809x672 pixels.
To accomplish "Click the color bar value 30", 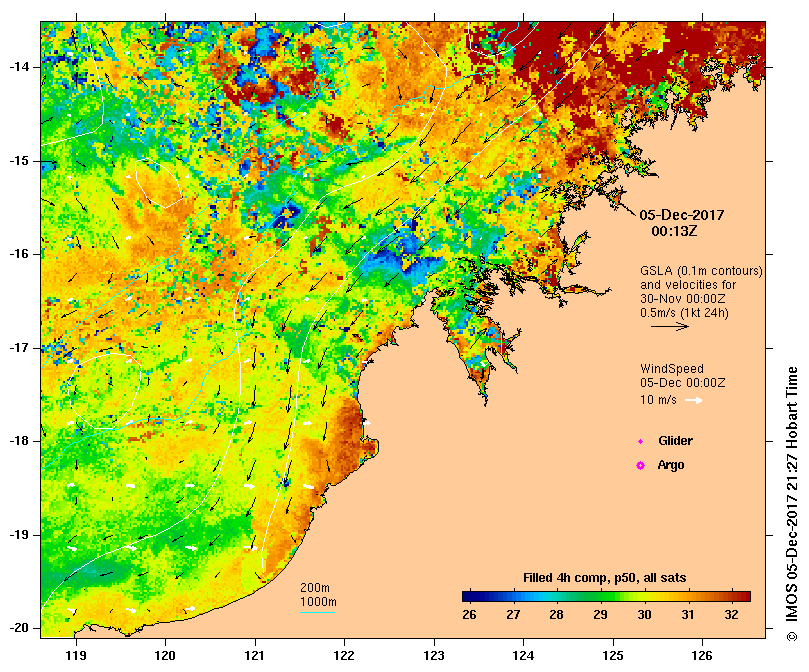I will [644, 615].
